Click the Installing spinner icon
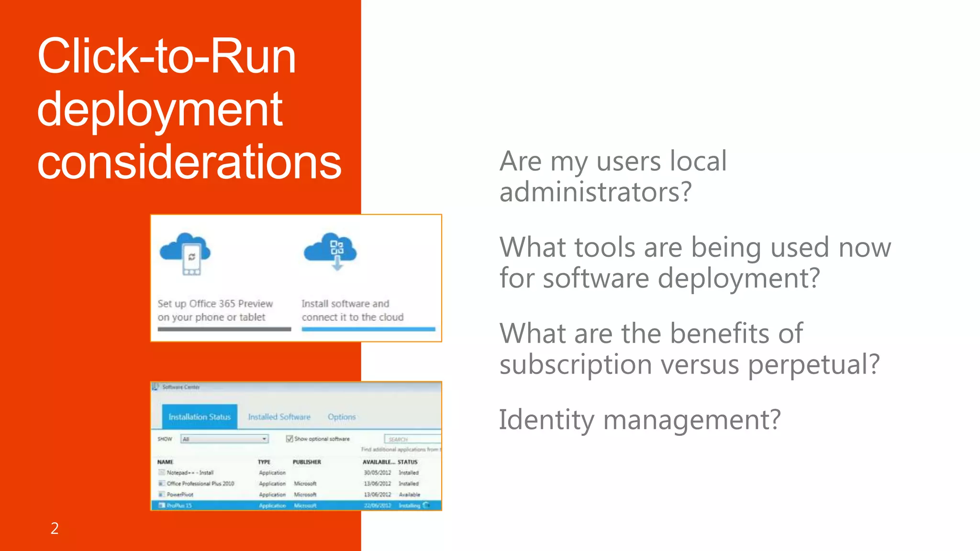This screenshot has width=980, height=551. click(426, 505)
